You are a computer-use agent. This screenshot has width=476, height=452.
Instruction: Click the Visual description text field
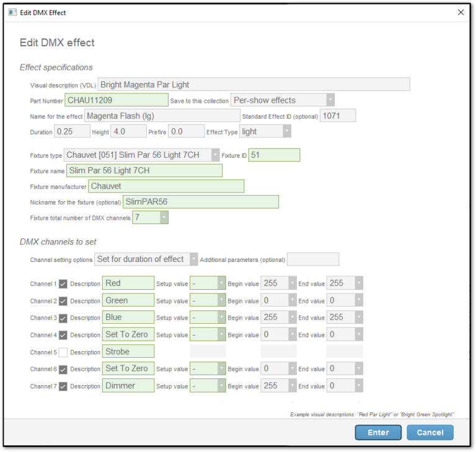(x=253, y=84)
